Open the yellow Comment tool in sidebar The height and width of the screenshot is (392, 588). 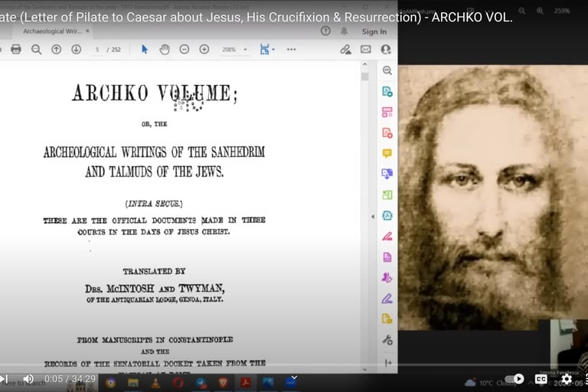coord(387,153)
